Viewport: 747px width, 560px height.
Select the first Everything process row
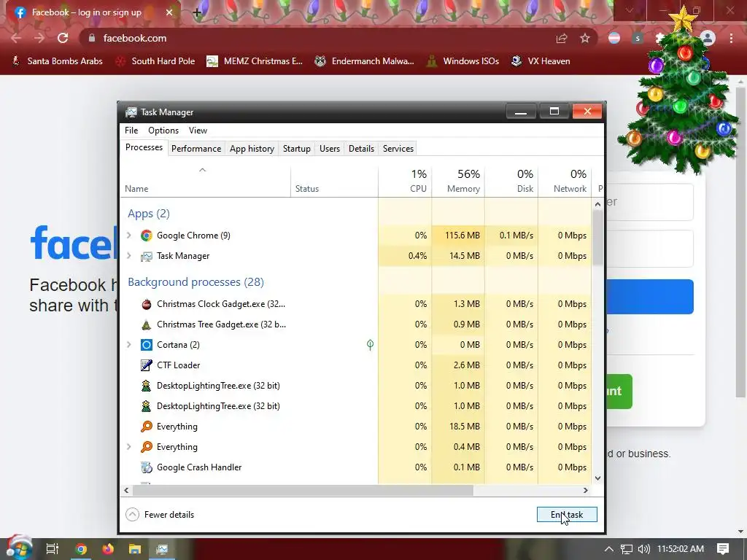356,427
